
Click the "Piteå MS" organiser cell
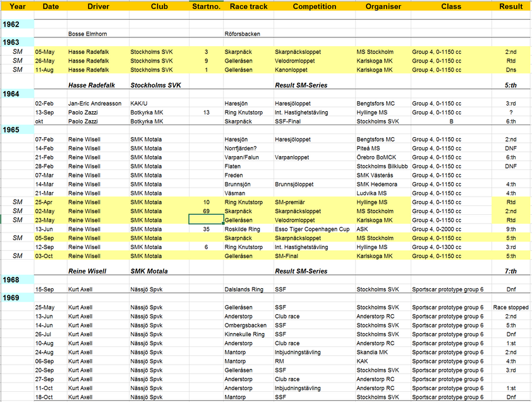click(383, 149)
